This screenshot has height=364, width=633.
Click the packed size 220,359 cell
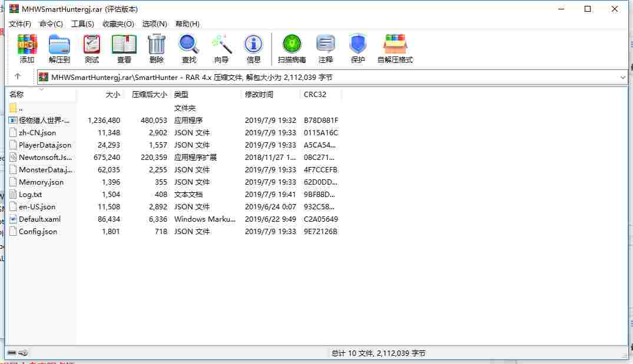click(x=154, y=157)
